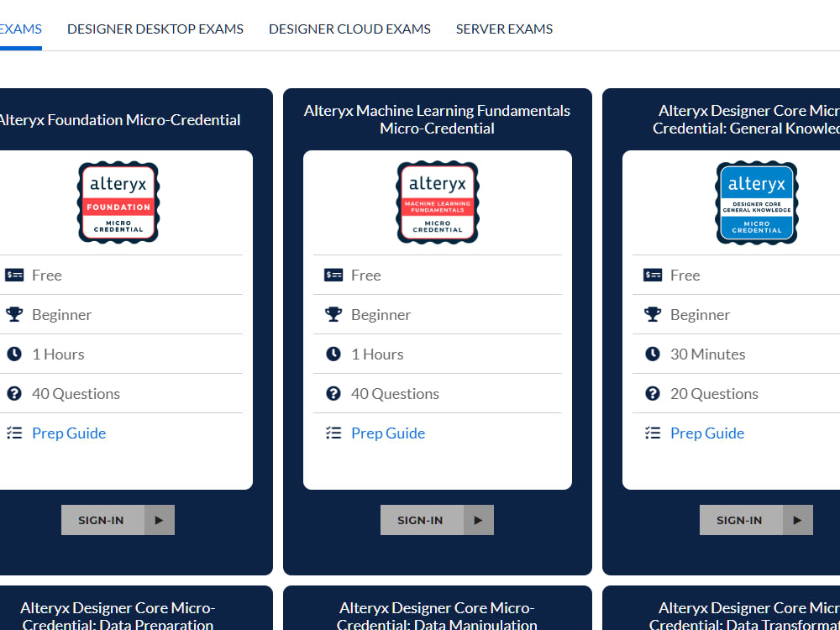Click the trophy difficulty icon on Foundation card
Screen dimensions: 840x630
(x=13, y=313)
